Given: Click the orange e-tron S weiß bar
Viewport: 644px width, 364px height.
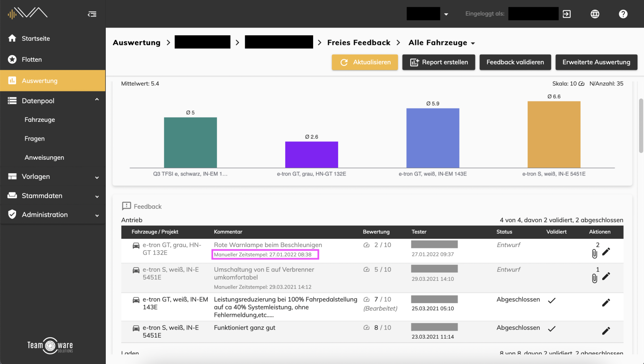Looking at the screenshot, I should (554, 134).
